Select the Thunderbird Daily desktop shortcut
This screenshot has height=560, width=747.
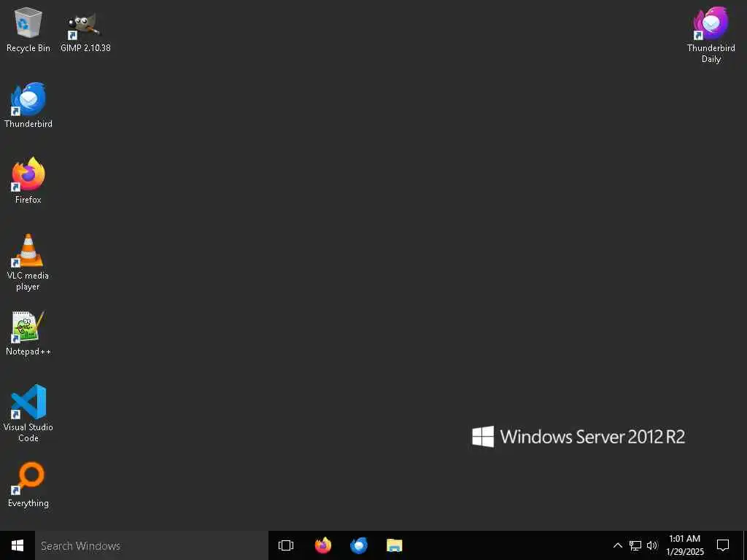711,35
